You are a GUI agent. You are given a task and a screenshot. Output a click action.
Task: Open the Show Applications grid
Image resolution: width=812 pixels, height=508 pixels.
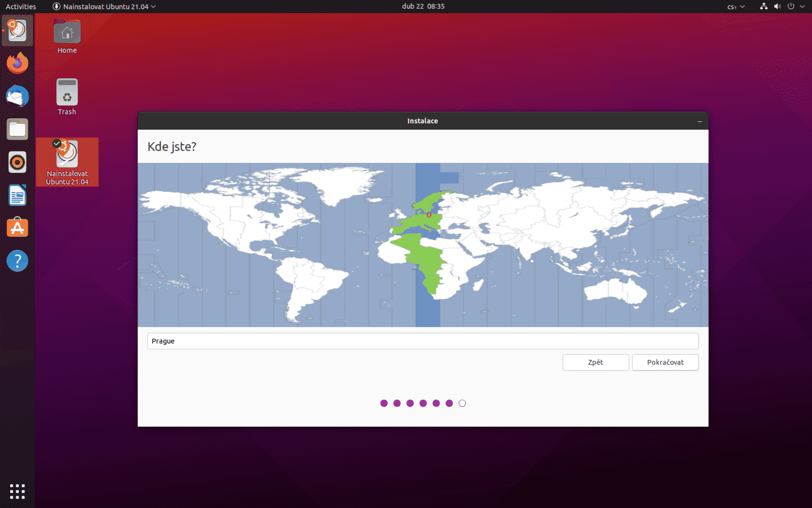17,491
